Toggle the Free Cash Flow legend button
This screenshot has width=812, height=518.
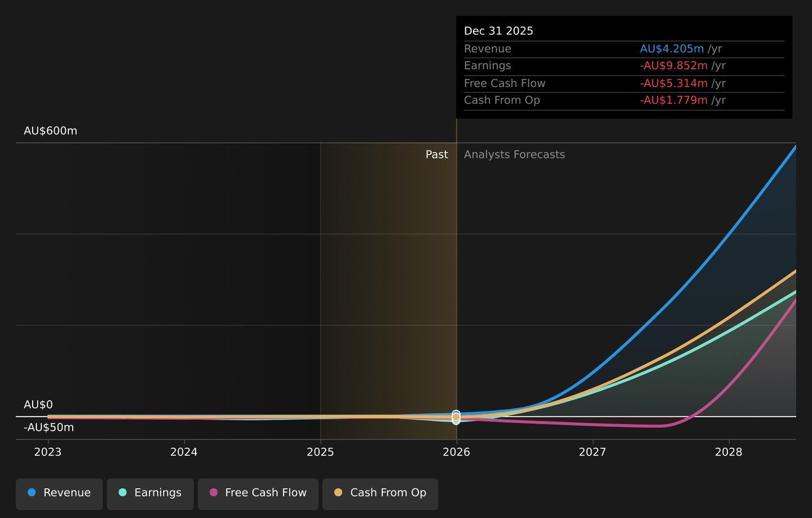coord(258,494)
